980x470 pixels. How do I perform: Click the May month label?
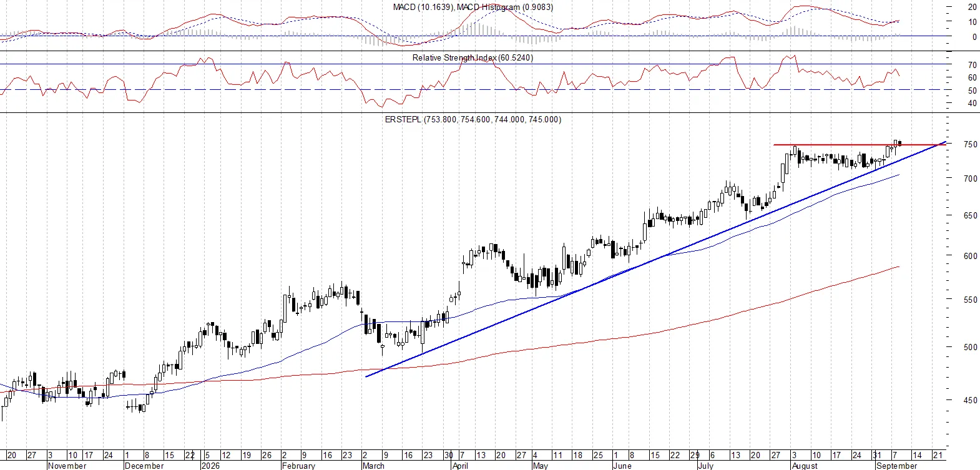[x=540, y=466]
